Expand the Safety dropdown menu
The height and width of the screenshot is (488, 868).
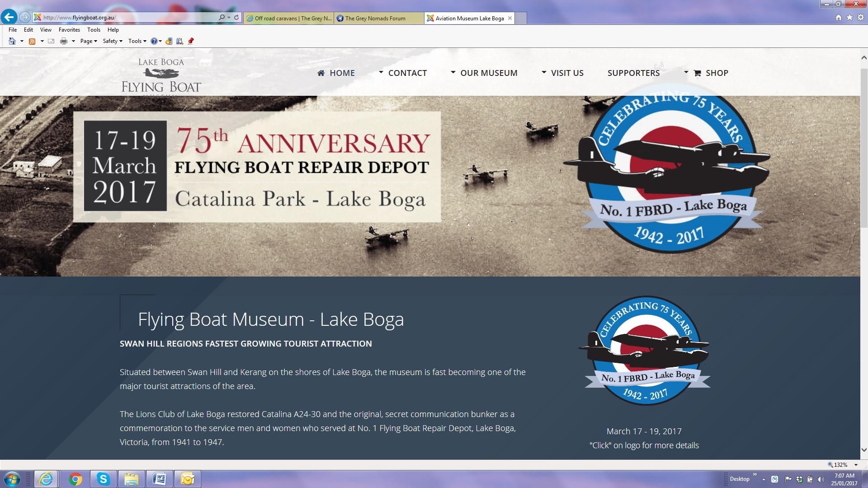(x=113, y=41)
